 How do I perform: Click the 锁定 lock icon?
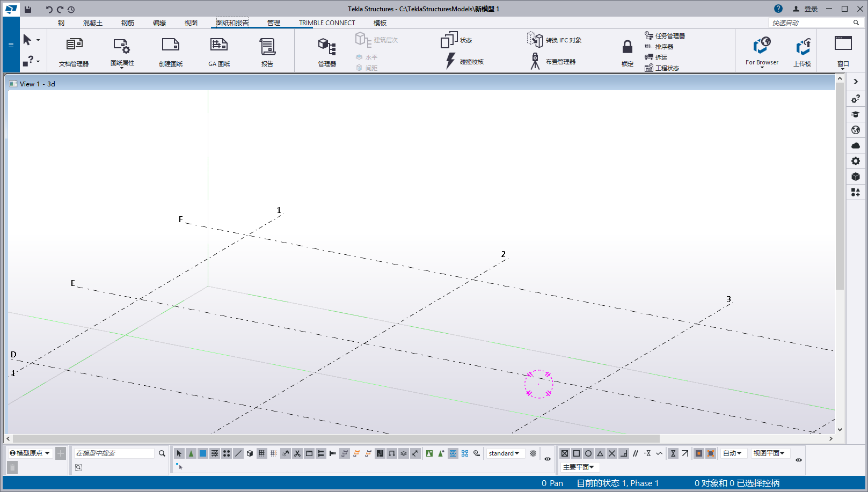(x=627, y=51)
